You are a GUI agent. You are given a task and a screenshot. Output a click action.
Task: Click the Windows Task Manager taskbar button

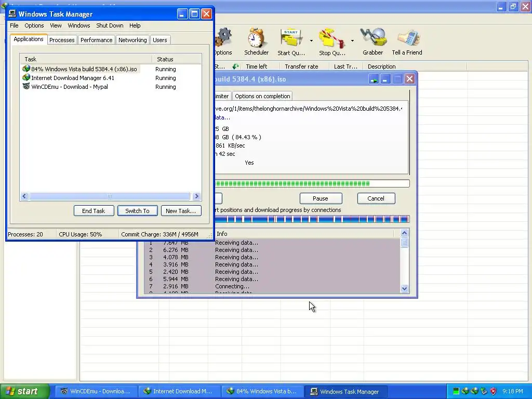(345, 391)
